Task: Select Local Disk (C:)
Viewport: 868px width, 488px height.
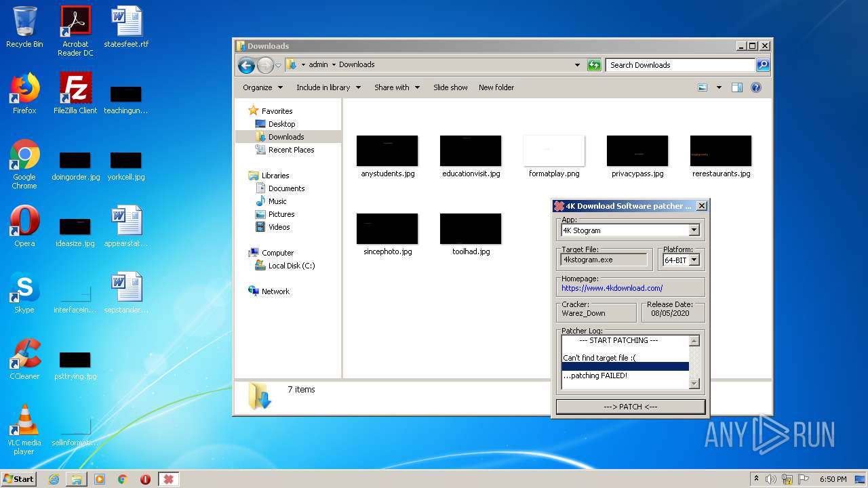Action: [x=291, y=266]
